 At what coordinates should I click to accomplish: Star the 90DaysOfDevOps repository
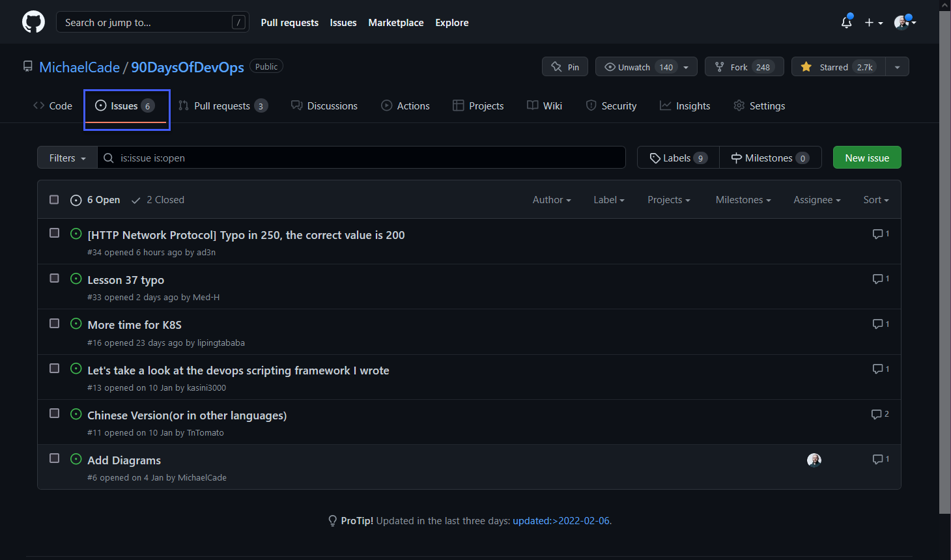[x=838, y=66]
